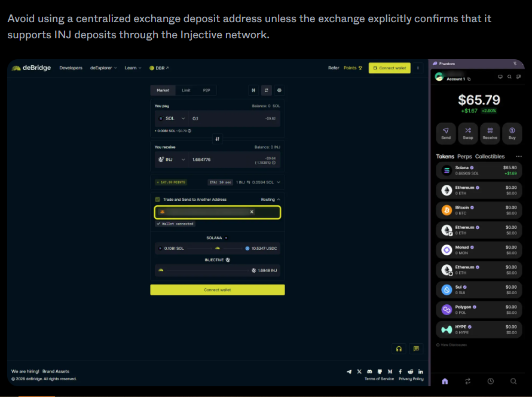Open three-dot options beside Collectibles
Viewport: 532px width, 397px height.
[x=519, y=157]
